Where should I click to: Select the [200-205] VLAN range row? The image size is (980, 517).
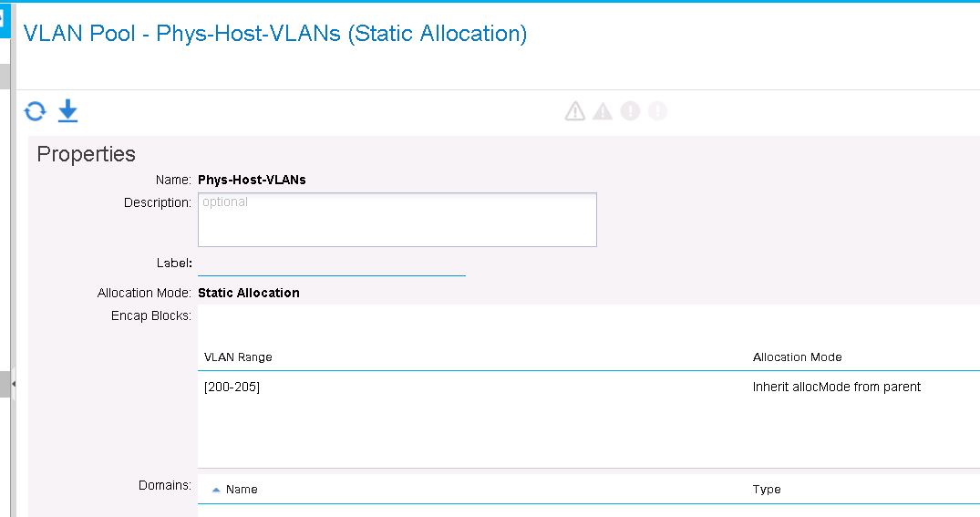[589, 387]
